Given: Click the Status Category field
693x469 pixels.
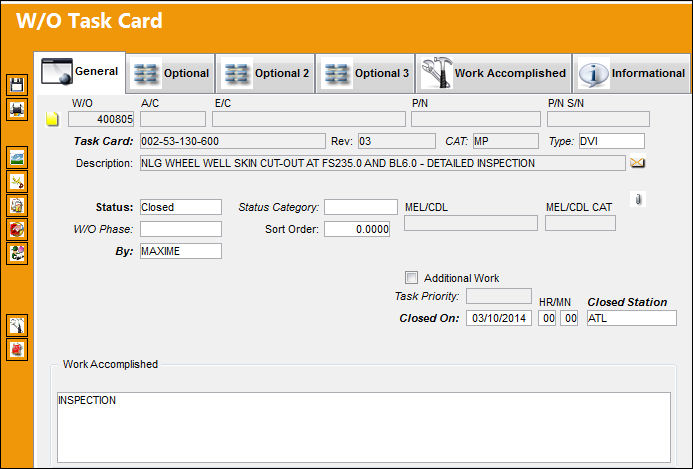Looking at the screenshot, I should coord(361,207).
